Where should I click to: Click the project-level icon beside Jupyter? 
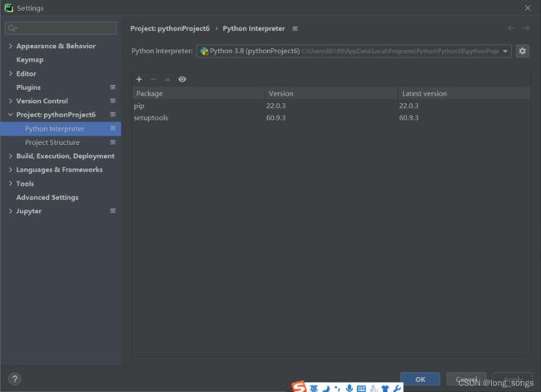pos(113,211)
